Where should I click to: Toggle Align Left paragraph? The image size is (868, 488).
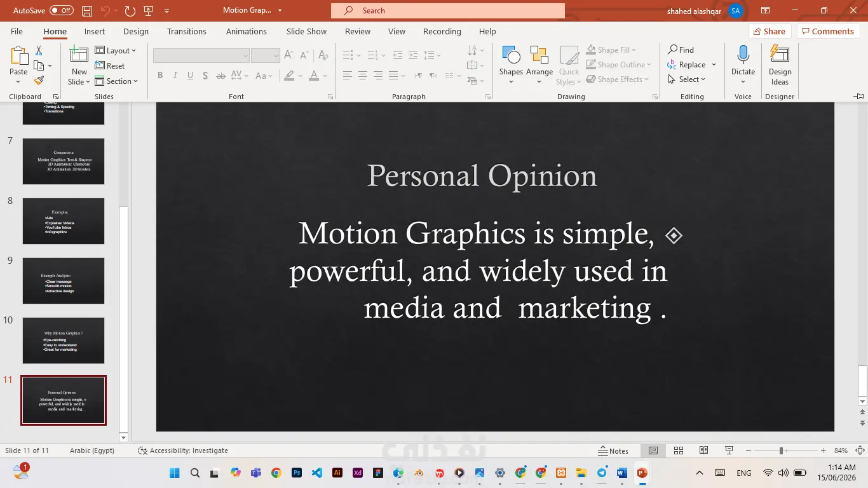[348, 76]
